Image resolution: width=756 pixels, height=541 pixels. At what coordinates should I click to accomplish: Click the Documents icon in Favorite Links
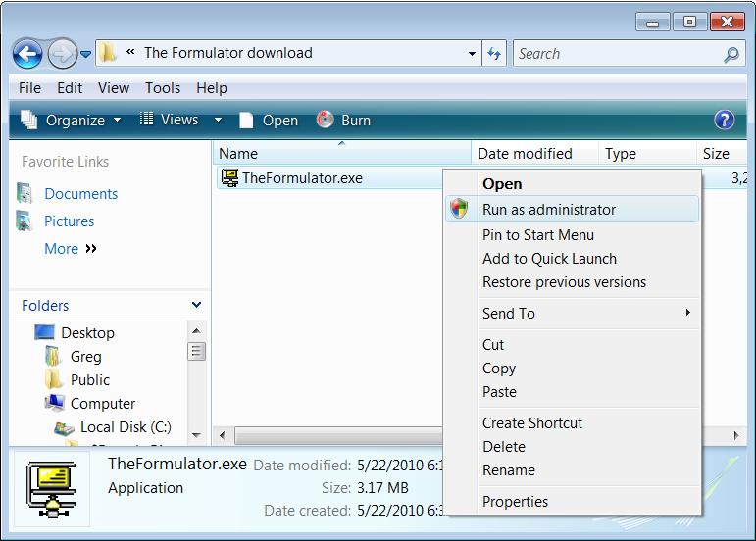coord(25,194)
